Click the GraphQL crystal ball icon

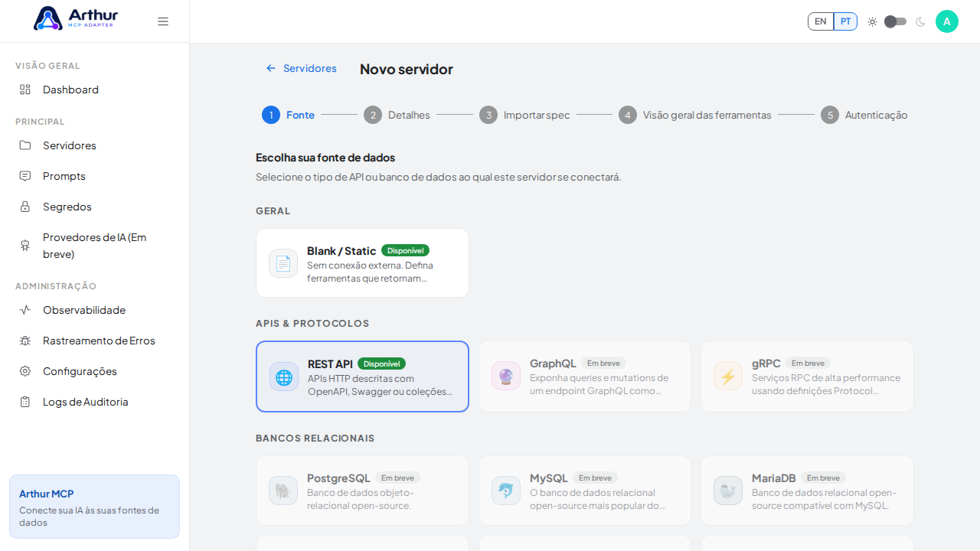coord(506,376)
